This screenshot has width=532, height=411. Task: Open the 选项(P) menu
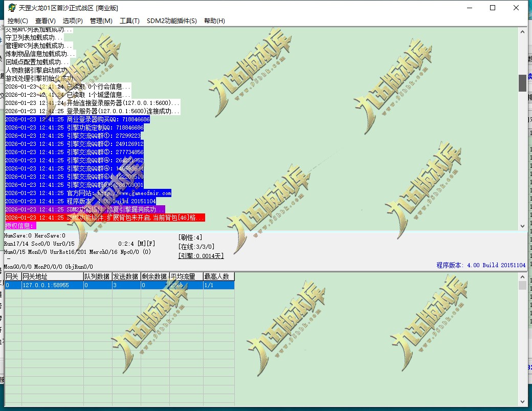pyautogui.click(x=73, y=20)
